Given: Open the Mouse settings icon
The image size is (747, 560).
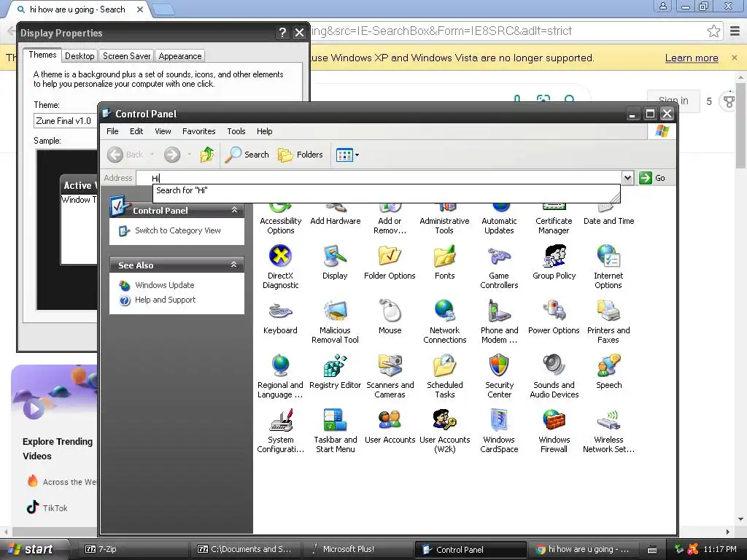Looking at the screenshot, I should coord(390,311).
